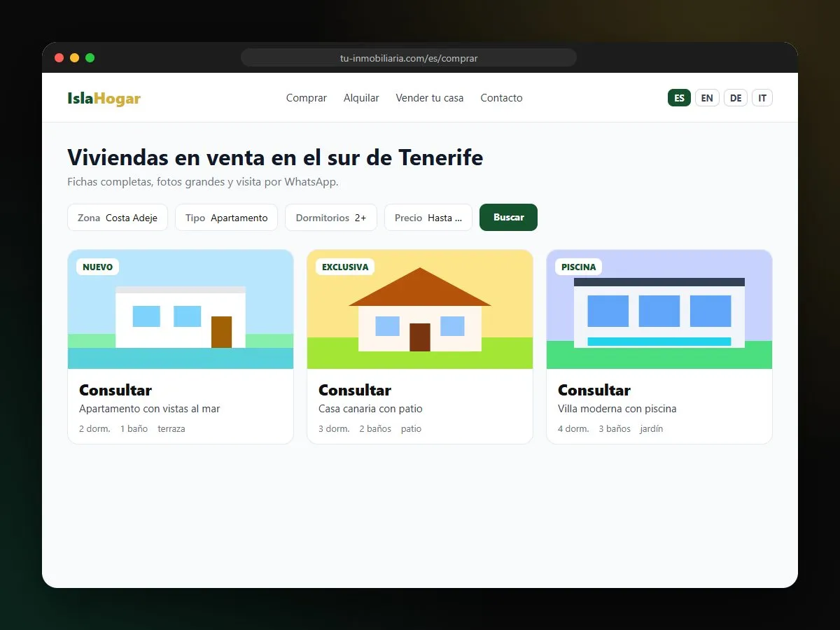This screenshot has width=840, height=630.
Task: Click Consultar on the Villa moderna card
Action: click(594, 390)
